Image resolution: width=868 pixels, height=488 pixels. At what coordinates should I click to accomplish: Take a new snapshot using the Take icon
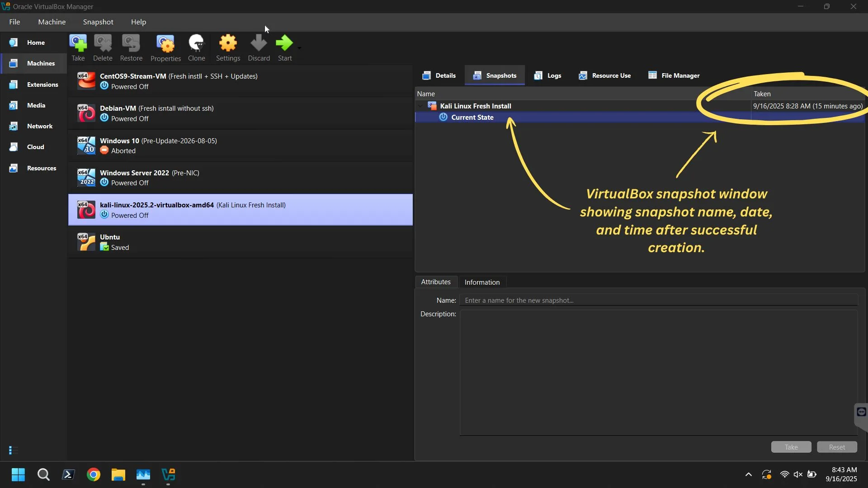(78, 45)
